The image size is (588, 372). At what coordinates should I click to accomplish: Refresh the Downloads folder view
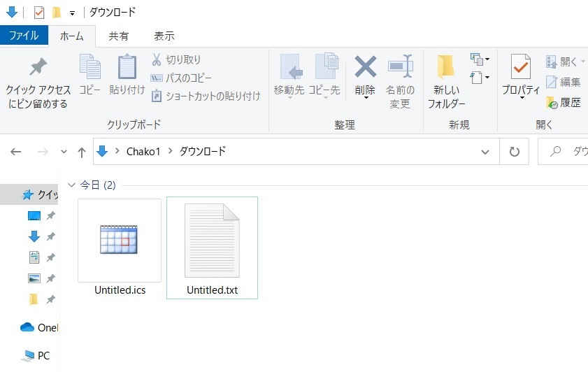tap(515, 152)
